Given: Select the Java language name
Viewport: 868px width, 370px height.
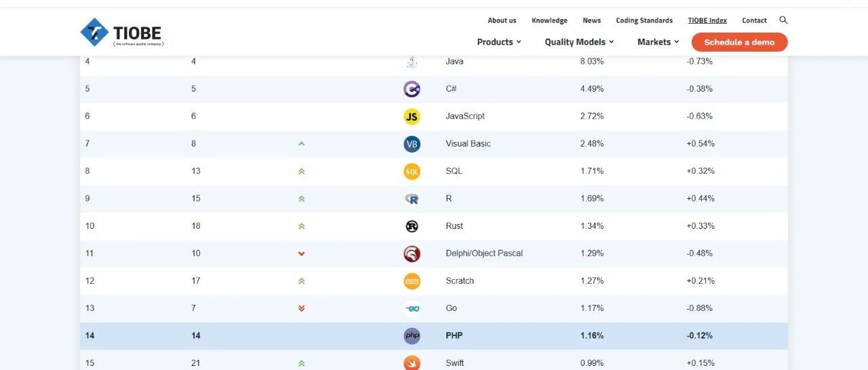Looking at the screenshot, I should 454,61.
